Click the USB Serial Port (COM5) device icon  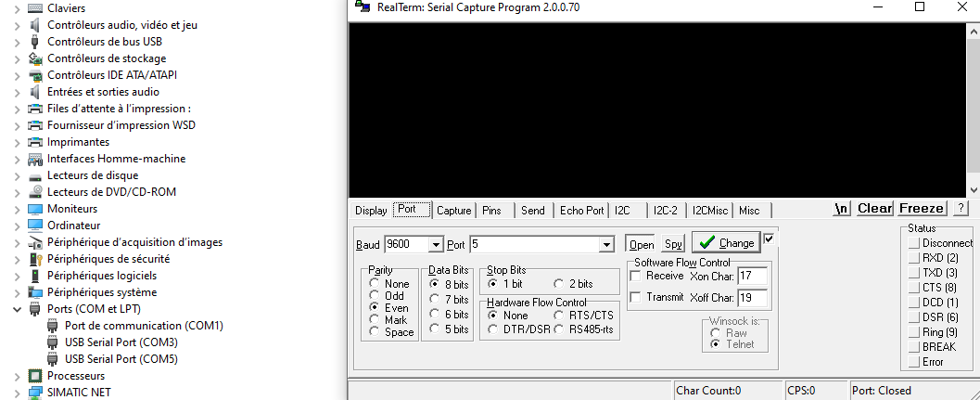point(53,359)
